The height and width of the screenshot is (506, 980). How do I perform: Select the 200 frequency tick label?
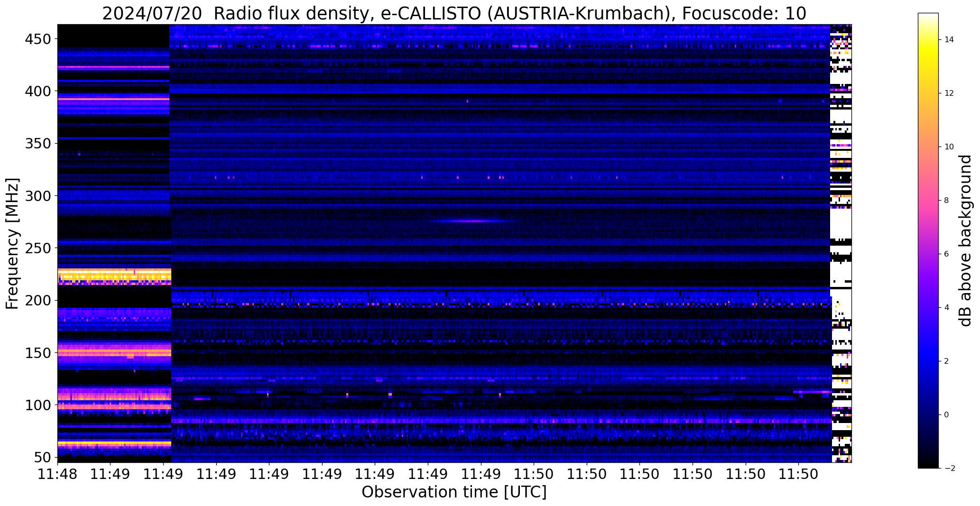point(38,301)
